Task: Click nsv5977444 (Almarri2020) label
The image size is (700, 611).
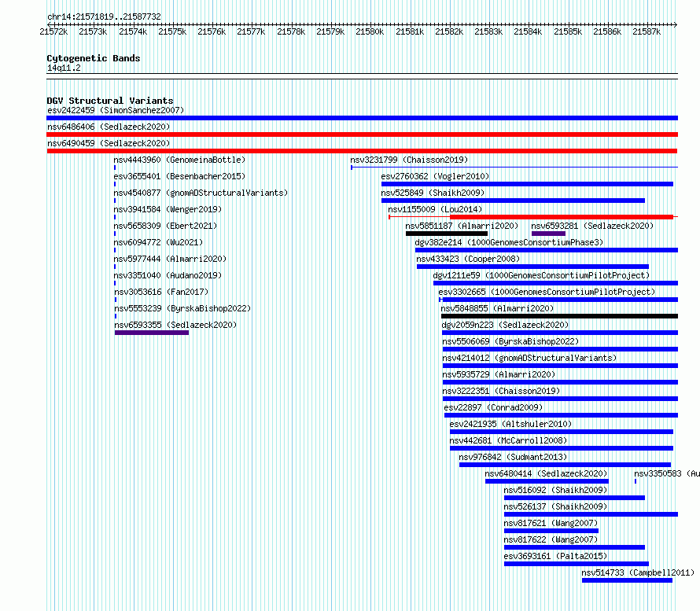Action: pos(170,259)
